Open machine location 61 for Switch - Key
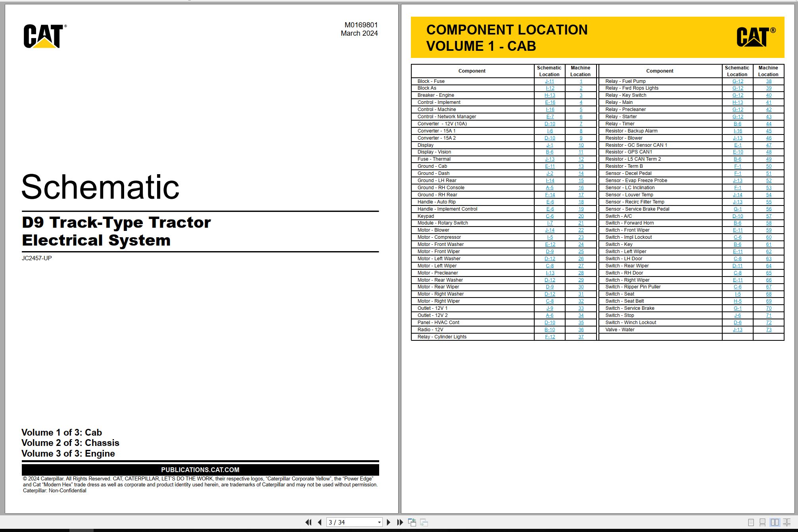The image size is (798, 532). tap(769, 244)
